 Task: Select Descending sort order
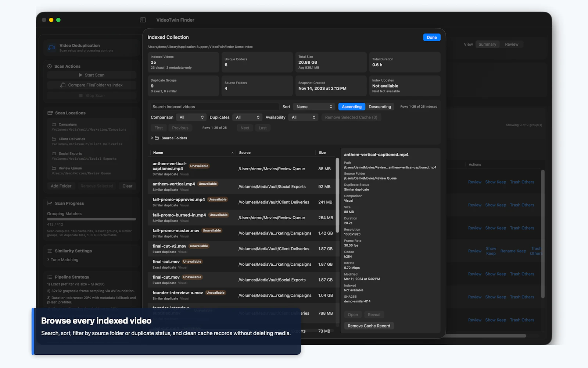tap(380, 107)
